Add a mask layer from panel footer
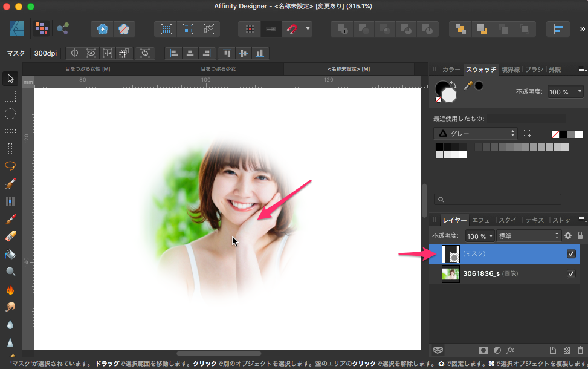 [x=483, y=350]
